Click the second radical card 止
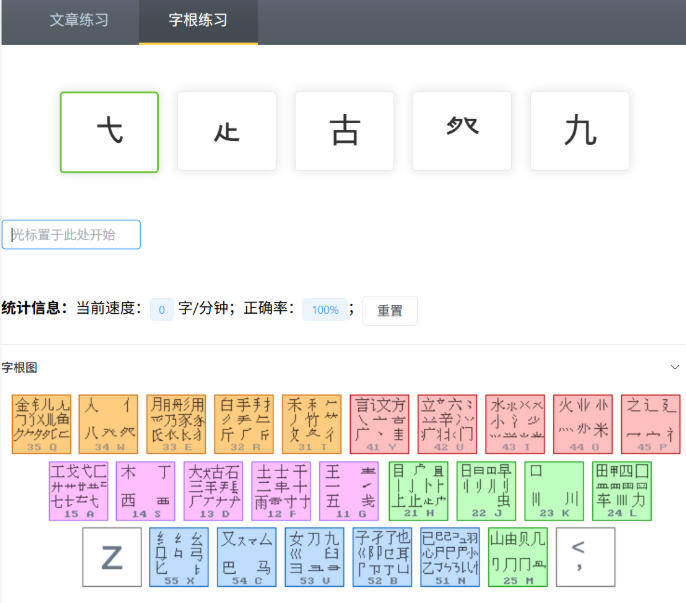Viewport: 686px width, 603px height. pos(227,131)
